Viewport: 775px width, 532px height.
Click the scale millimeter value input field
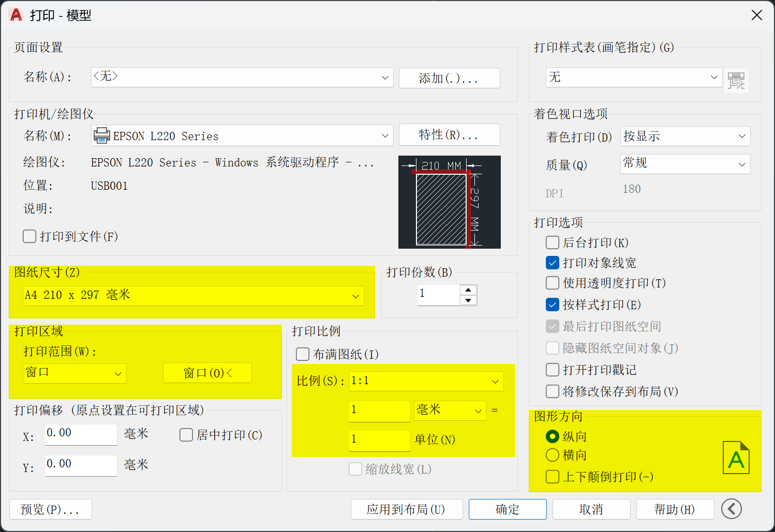tap(380, 411)
